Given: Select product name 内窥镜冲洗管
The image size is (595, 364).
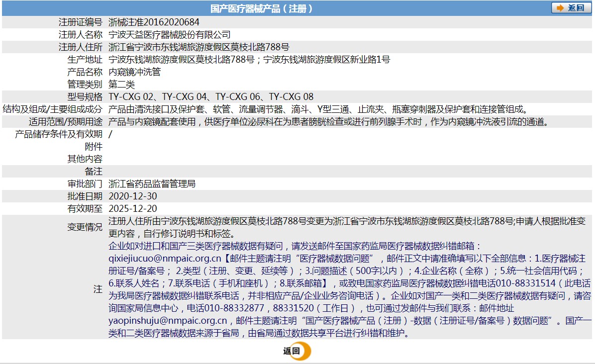Looking at the screenshot, I should point(135,72).
